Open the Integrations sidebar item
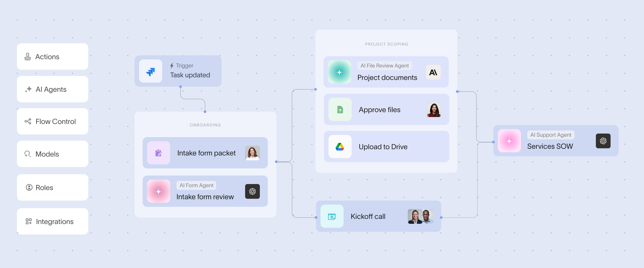The height and width of the screenshot is (268, 644). (x=52, y=221)
